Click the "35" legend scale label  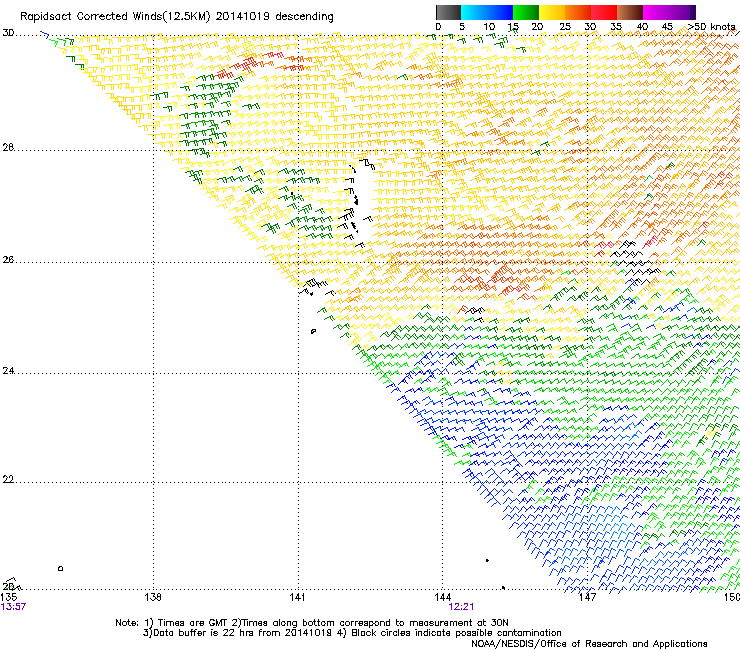616,27
